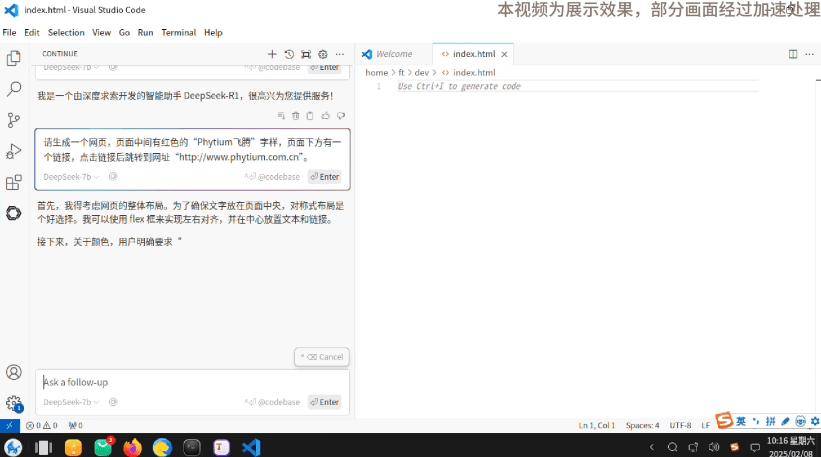The width and height of the screenshot is (821, 457).
Task: Click the remote window indicator in status bar
Action: 9,426
